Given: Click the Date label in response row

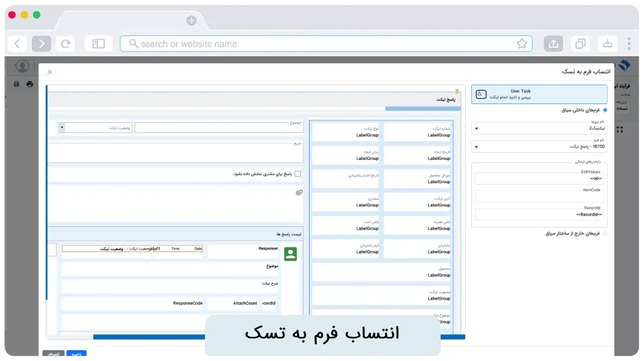Looking at the screenshot, I should coord(198,249).
